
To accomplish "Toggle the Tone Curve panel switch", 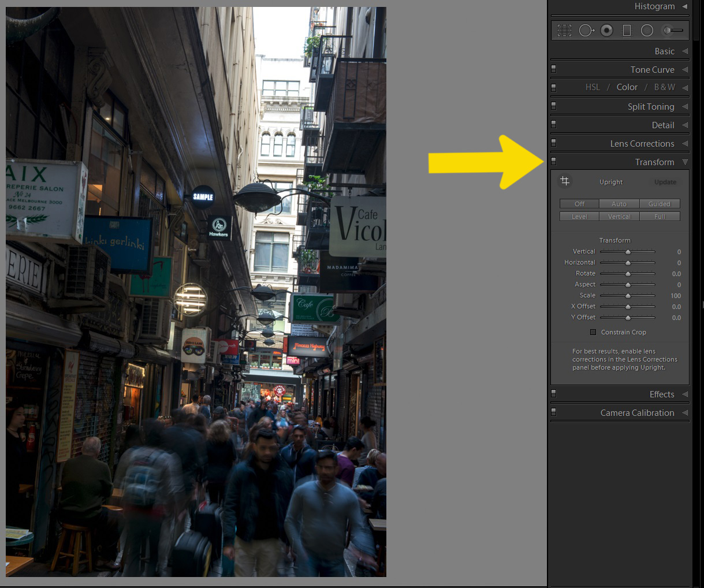I will click(x=554, y=69).
